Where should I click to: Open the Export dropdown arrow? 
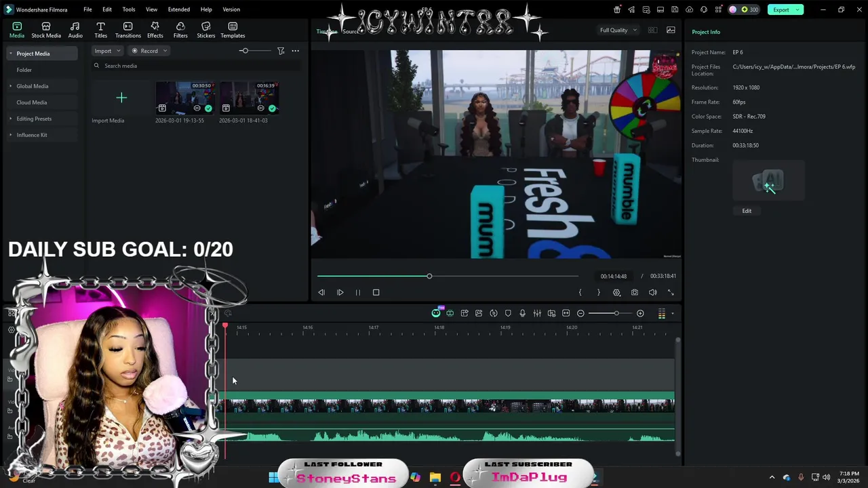click(x=798, y=9)
